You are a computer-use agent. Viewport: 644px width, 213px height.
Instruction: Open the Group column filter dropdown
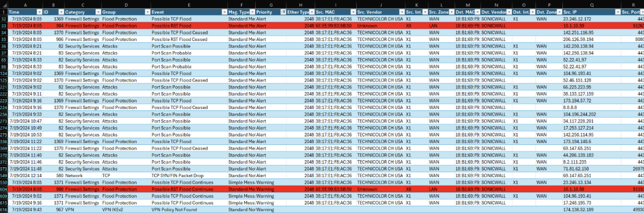(148, 12)
